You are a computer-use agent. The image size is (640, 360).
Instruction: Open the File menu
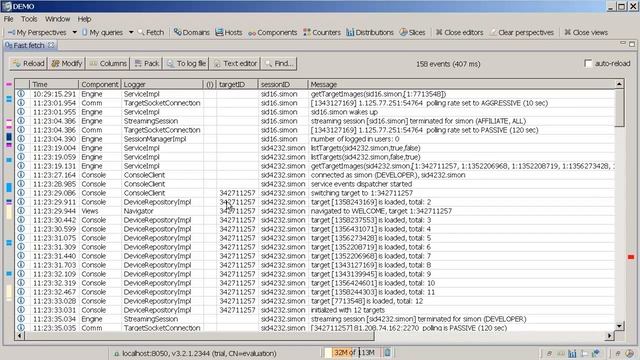point(8,19)
